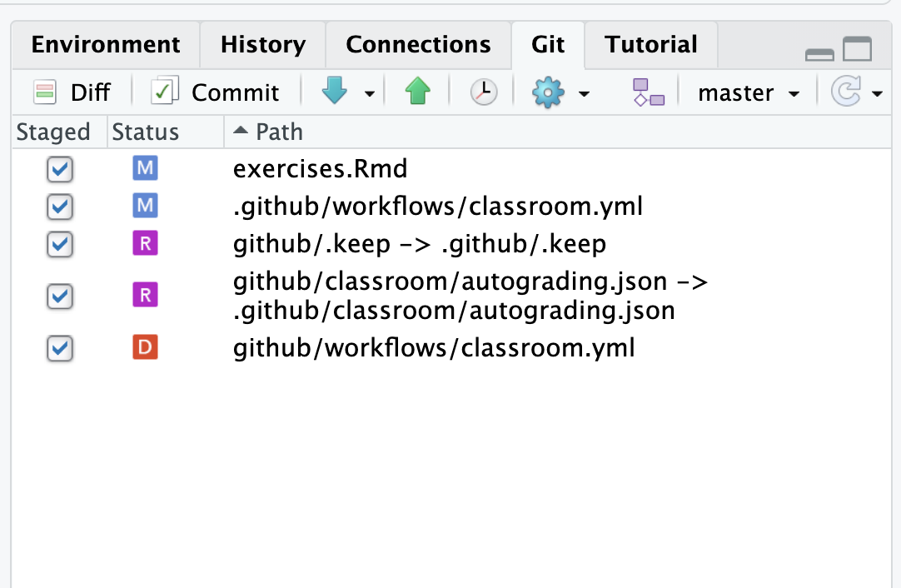Expand gear menu dropdown arrow
The width and height of the screenshot is (901, 588).
(584, 93)
